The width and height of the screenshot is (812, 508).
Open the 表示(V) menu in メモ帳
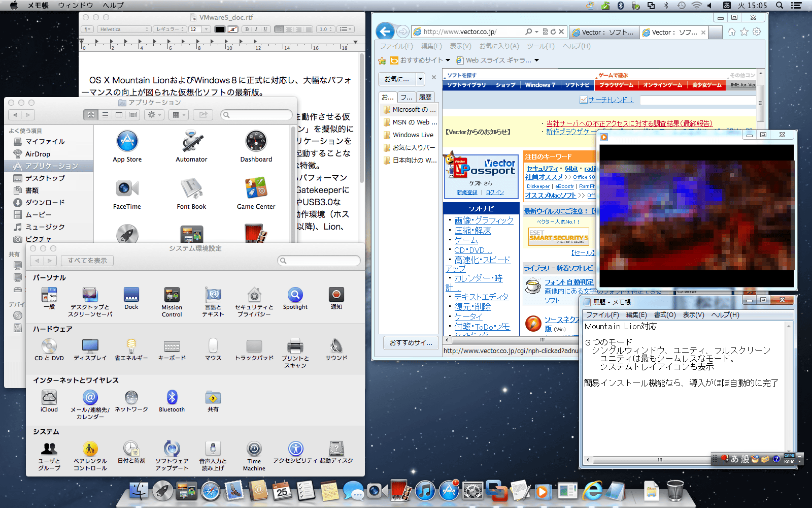click(693, 314)
